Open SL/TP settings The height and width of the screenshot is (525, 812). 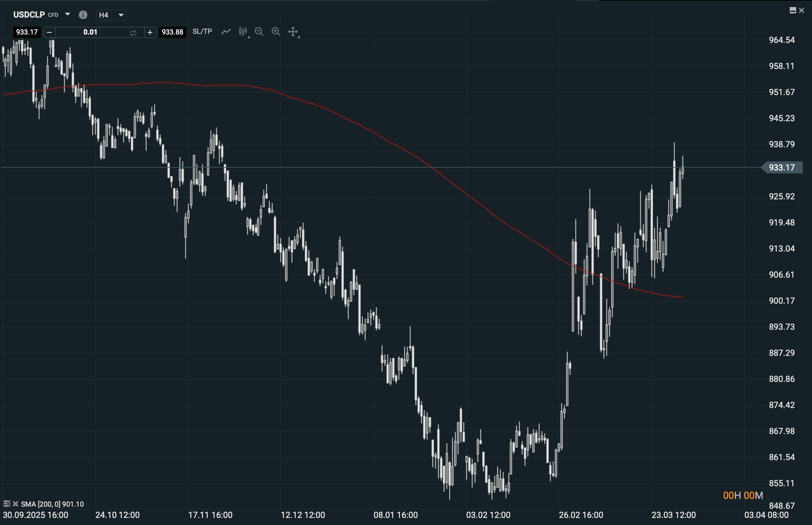[x=202, y=32]
